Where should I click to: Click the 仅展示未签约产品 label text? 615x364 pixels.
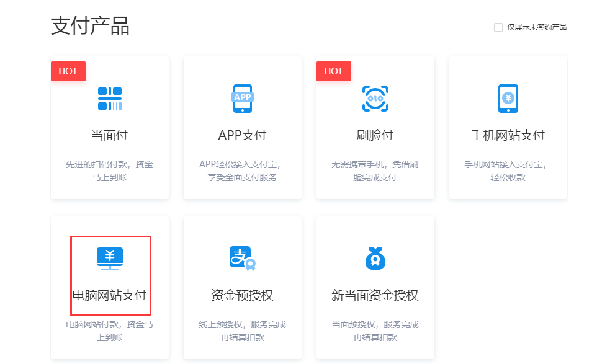click(536, 27)
